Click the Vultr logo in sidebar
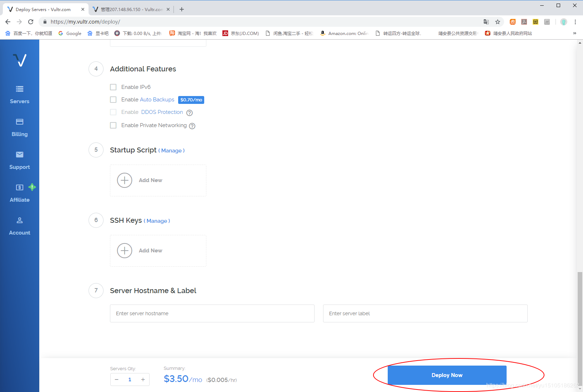The width and height of the screenshot is (583, 392). click(20, 60)
